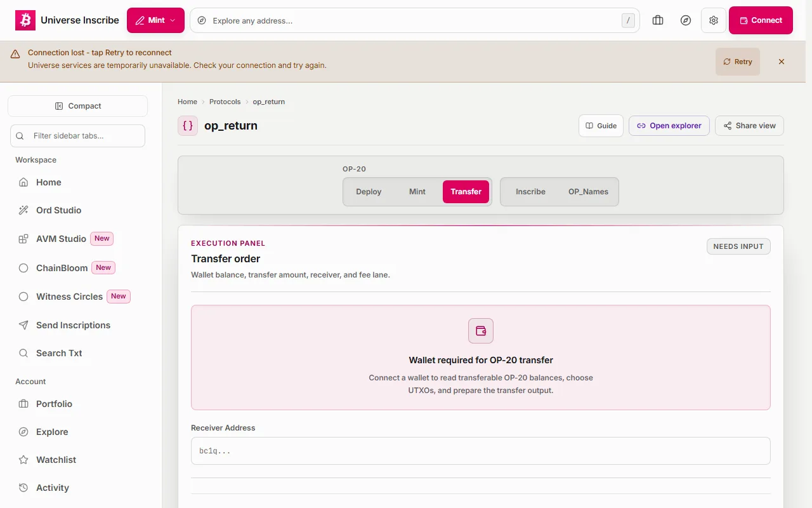Viewport: 812px width, 508px height.
Task: Click the New badge beside AVM Studio
Action: click(102, 239)
